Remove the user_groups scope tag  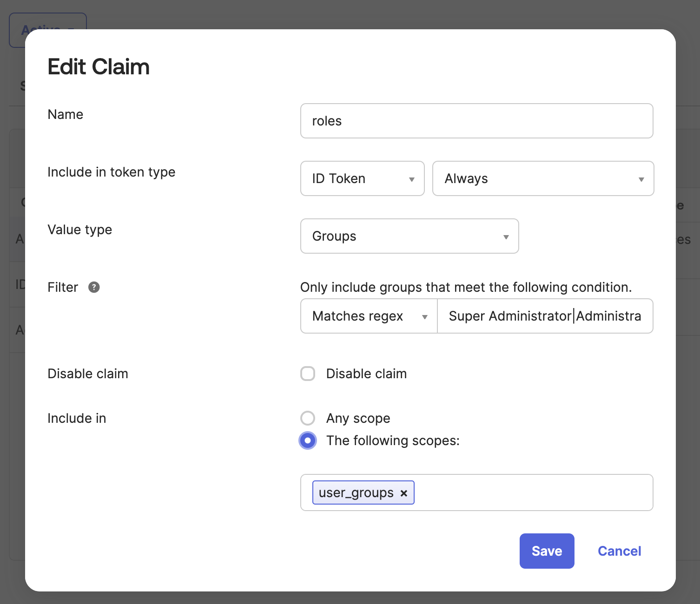coord(404,493)
